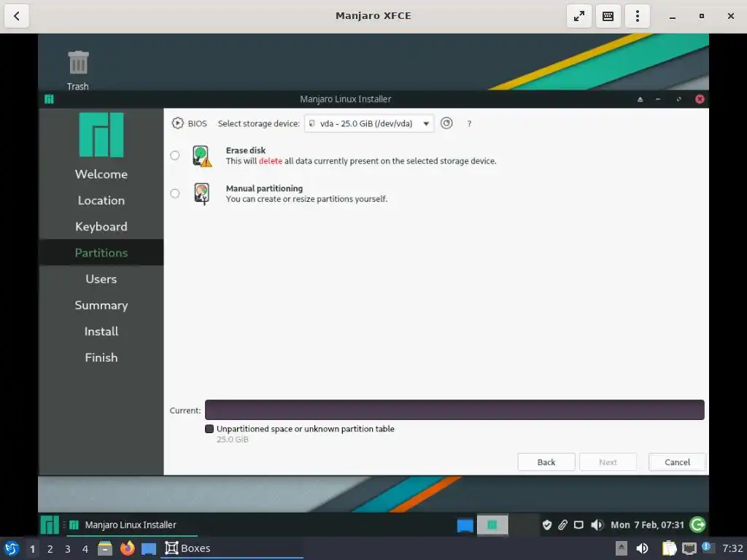This screenshot has height=560, width=747.
Task: Select the Erase disk radio button
Action: click(x=175, y=155)
